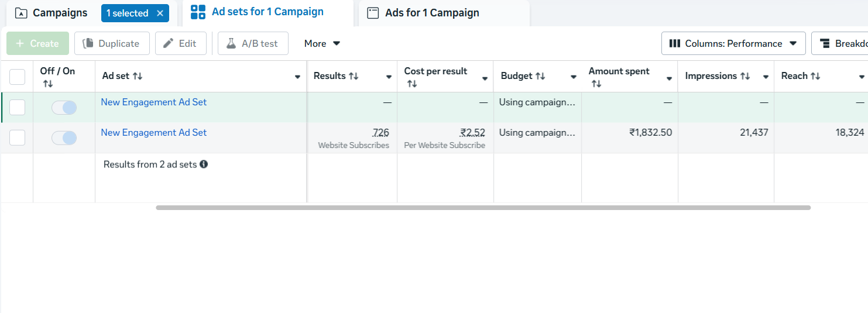Click the Duplicate button
Viewport: 868px width, 313px height.
pos(112,43)
